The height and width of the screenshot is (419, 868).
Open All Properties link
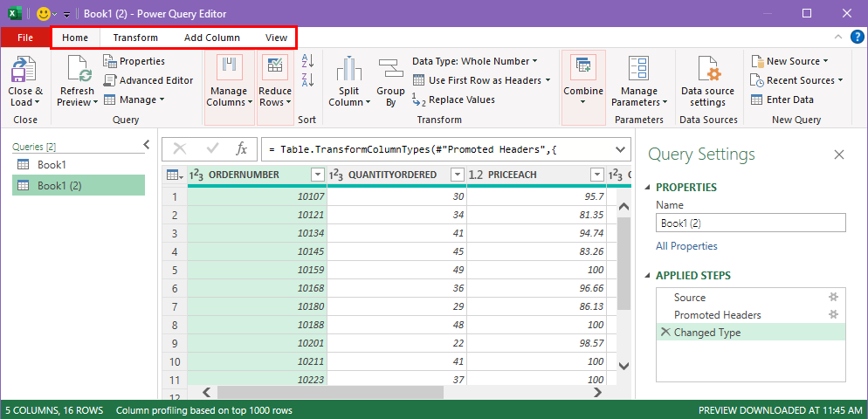(686, 246)
